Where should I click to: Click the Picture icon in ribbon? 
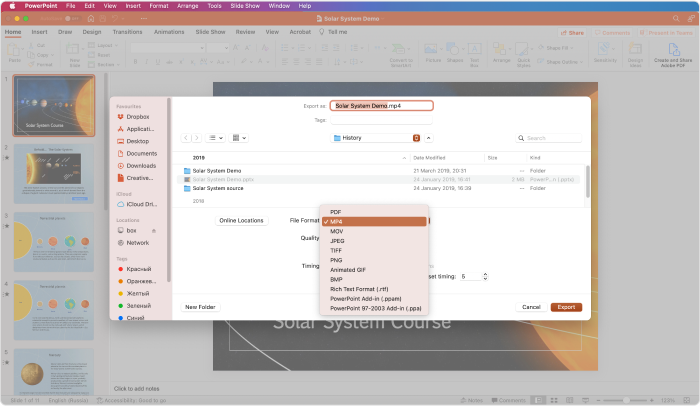pyautogui.click(x=430, y=49)
